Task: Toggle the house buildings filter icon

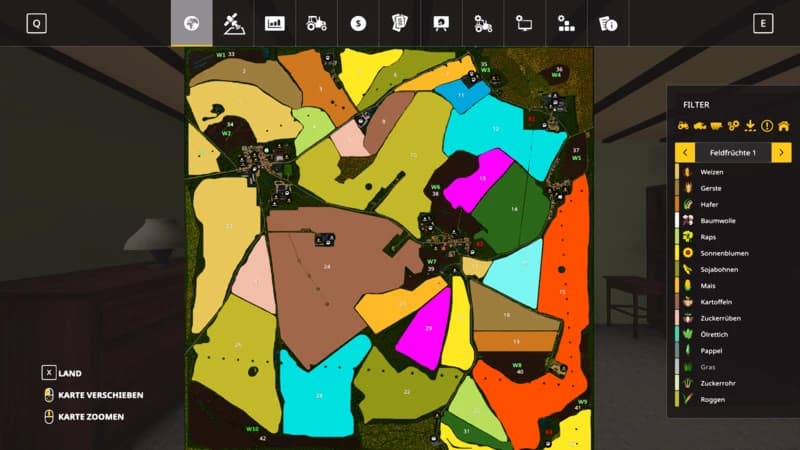Action: coord(784,126)
